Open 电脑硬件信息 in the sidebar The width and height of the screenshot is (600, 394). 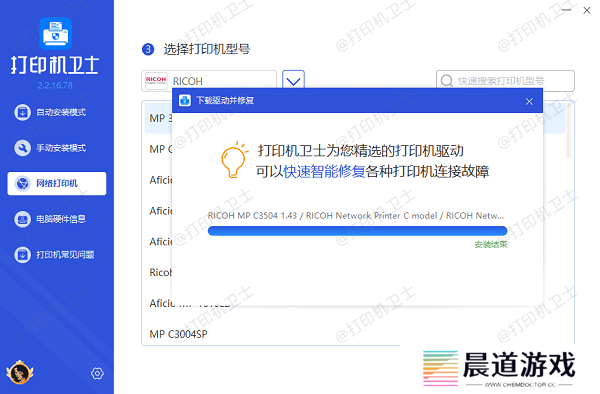click(x=57, y=219)
